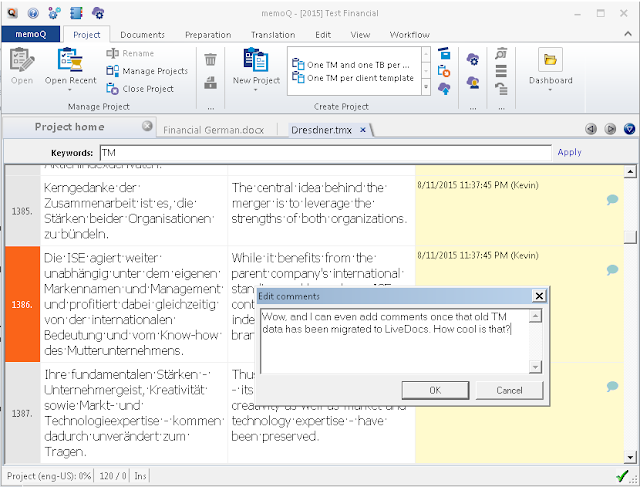
Task: Open the Workflow ribbon tab
Action: click(x=409, y=35)
